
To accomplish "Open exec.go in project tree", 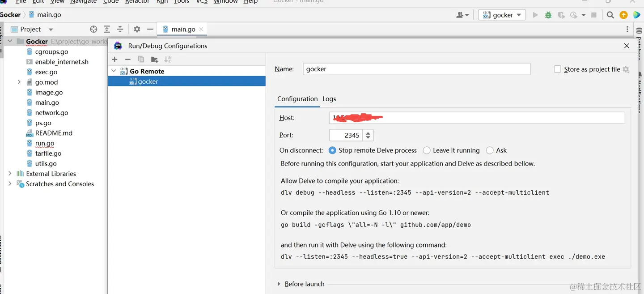I will (46, 72).
